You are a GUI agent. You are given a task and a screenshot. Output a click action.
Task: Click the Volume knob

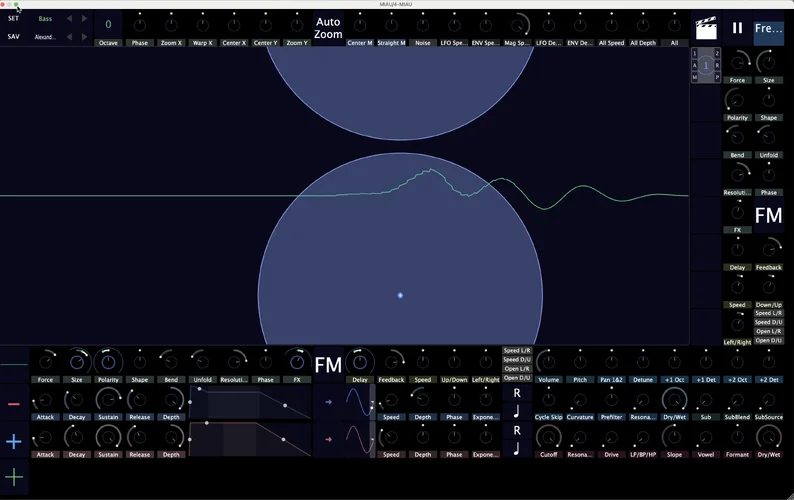(x=548, y=362)
